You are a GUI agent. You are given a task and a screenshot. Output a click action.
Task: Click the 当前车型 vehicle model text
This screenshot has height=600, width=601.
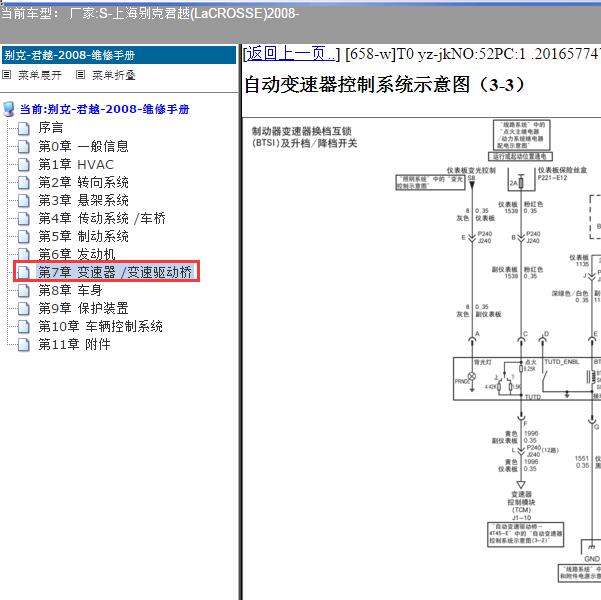[149, 14]
